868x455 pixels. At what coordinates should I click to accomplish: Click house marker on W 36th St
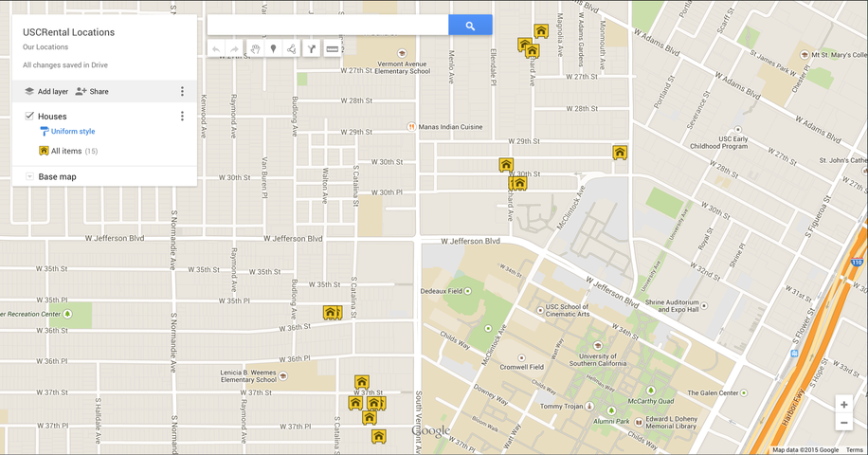(x=331, y=312)
